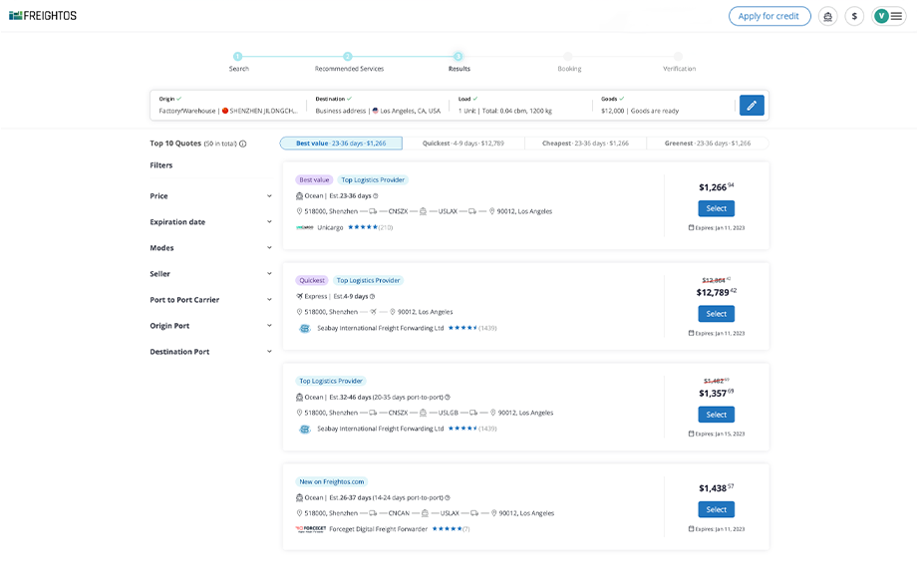Switch to the Cheapest quotes tab
The width and height of the screenshot is (917, 588).
(585, 144)
